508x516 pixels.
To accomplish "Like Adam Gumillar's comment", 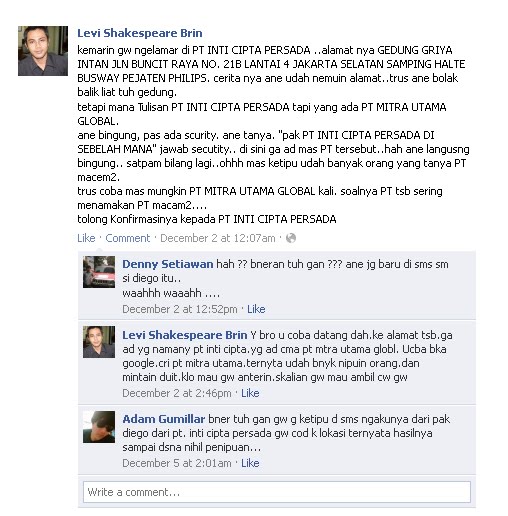I will coord(250,463).
